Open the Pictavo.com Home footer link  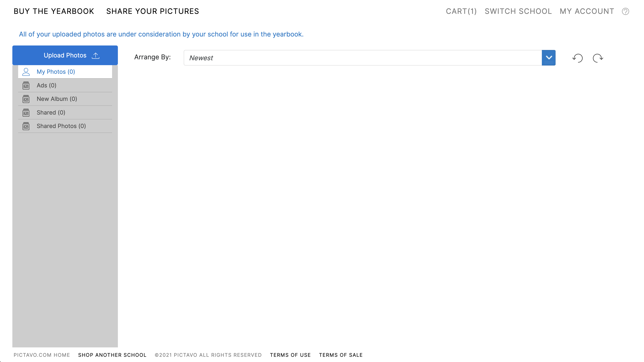click(x=42, y=355)
